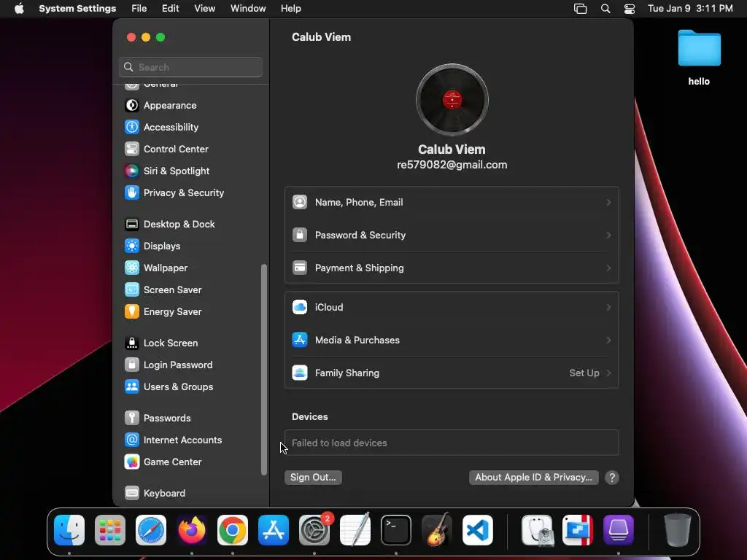Open Password & Security row
This screenshot has height=560, width=747.
tap(452, 236)
